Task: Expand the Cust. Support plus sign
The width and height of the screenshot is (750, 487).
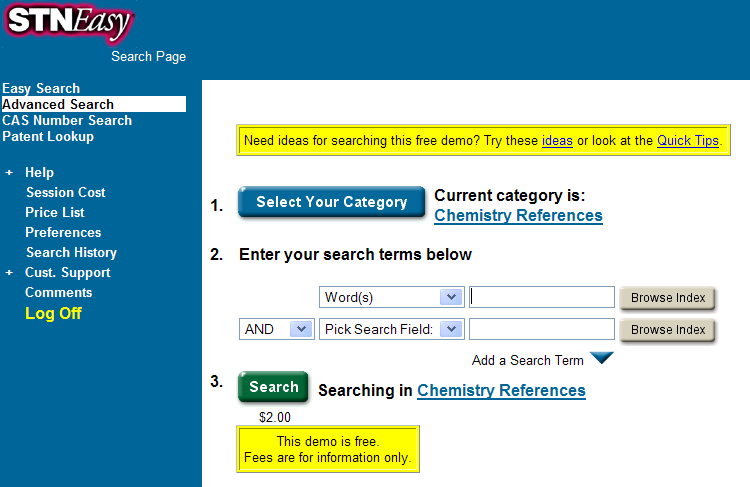Action: pos(9,273)
